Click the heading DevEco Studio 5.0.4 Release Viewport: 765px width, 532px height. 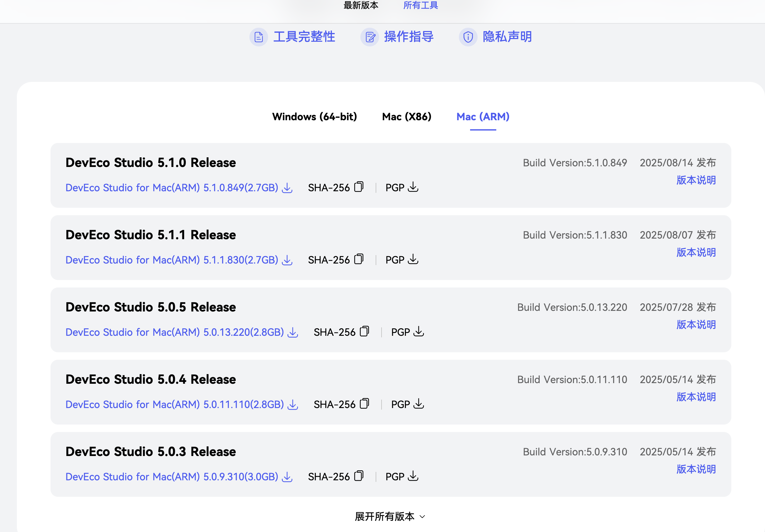click(x=151, y=379)
